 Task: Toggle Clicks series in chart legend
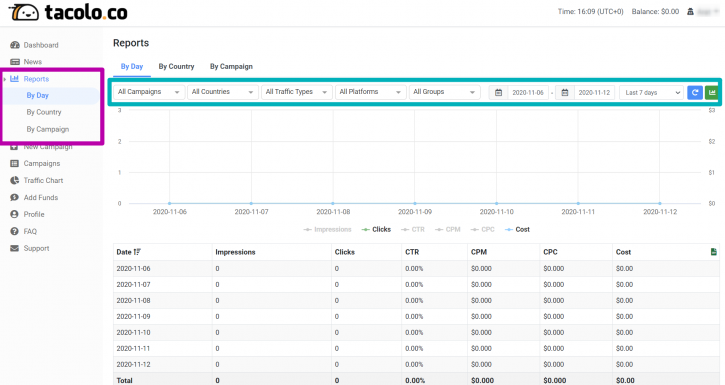(376, 229)
